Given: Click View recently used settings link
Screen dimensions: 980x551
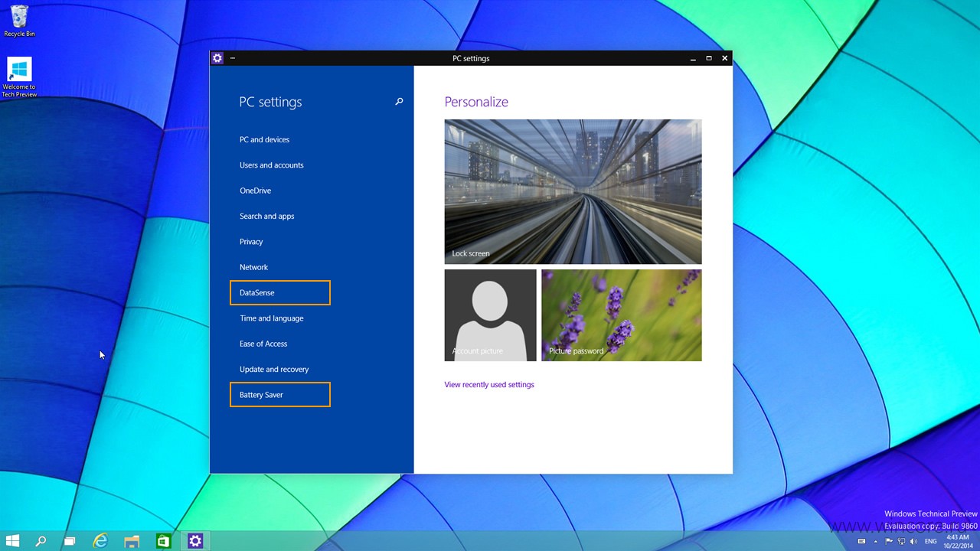Looking at the screenshot, I should click(489, 385).
